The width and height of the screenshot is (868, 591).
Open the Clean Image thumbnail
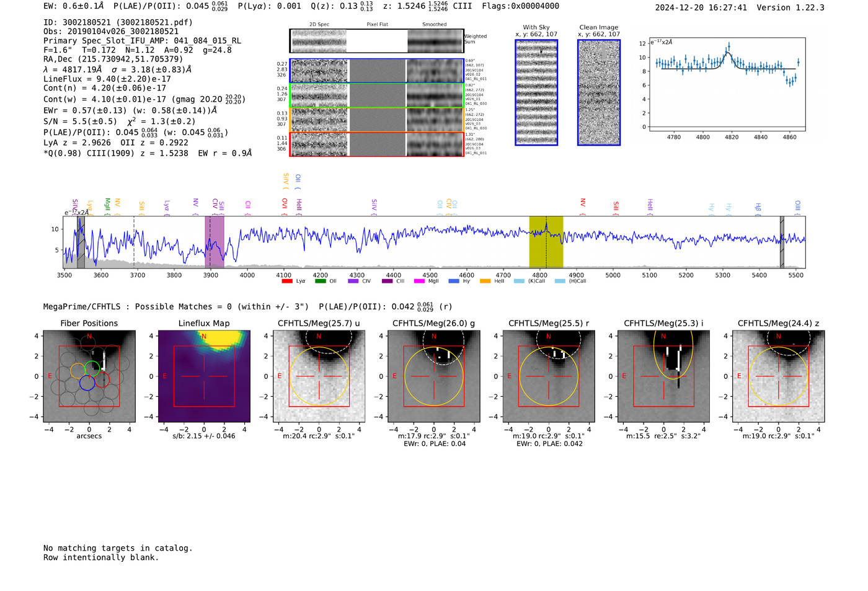click(x=599, y=92)
